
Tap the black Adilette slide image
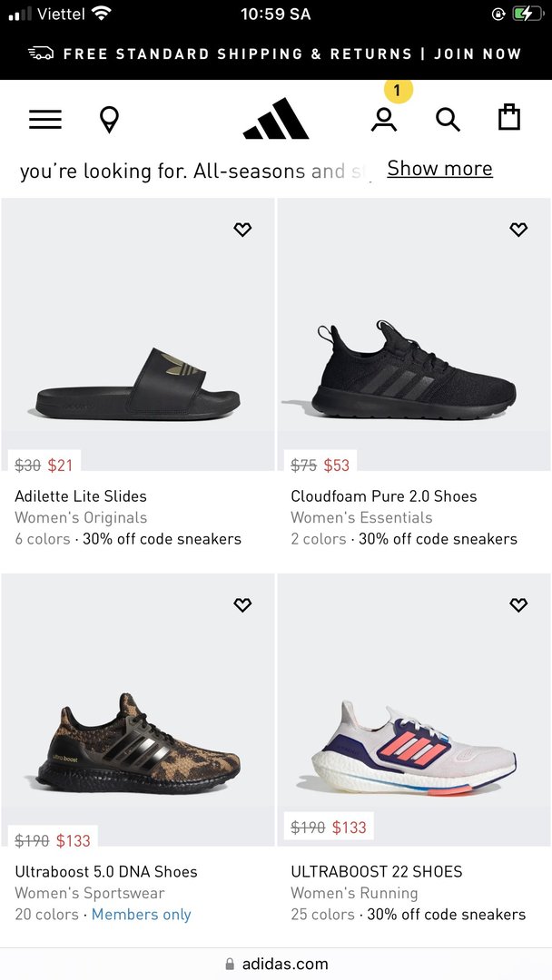138,386
